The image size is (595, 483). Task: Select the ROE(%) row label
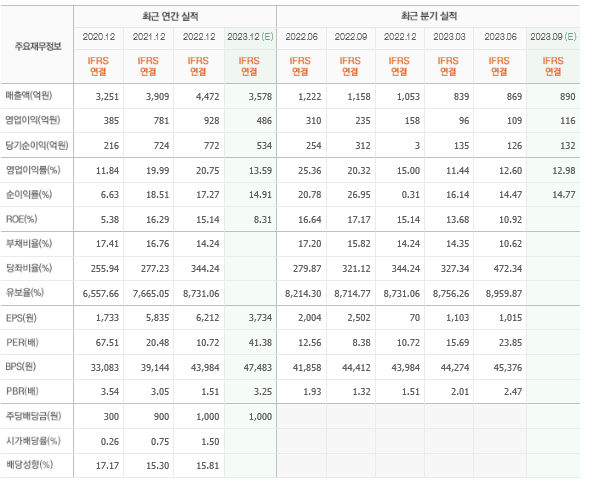[22, 219]
